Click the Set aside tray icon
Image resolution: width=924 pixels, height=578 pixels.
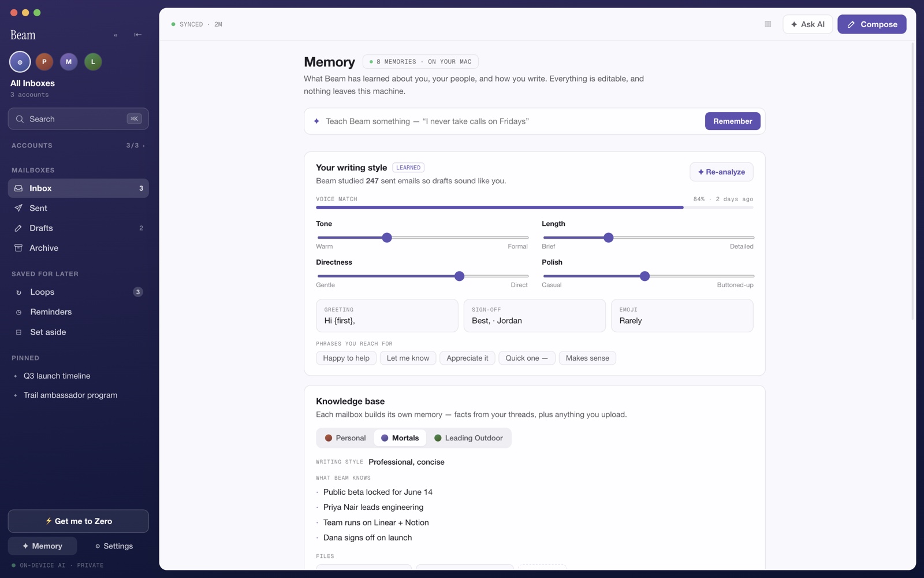coord(18,332)
